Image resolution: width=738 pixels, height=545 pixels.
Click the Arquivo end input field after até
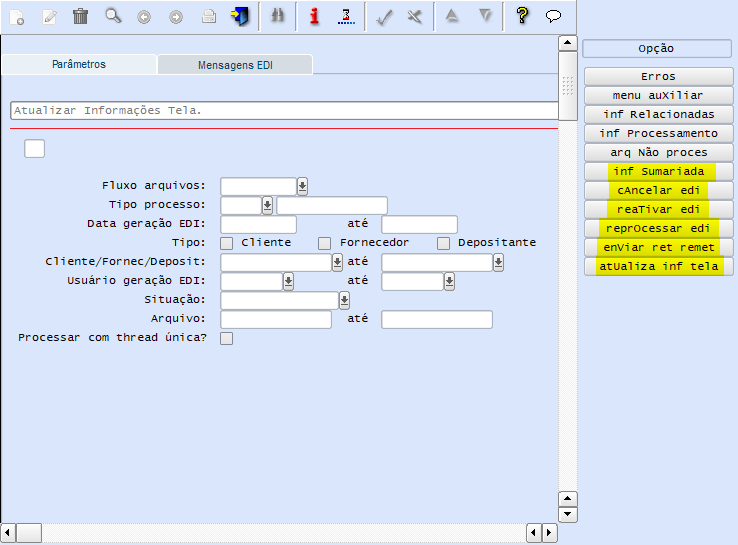pos(437,319)
